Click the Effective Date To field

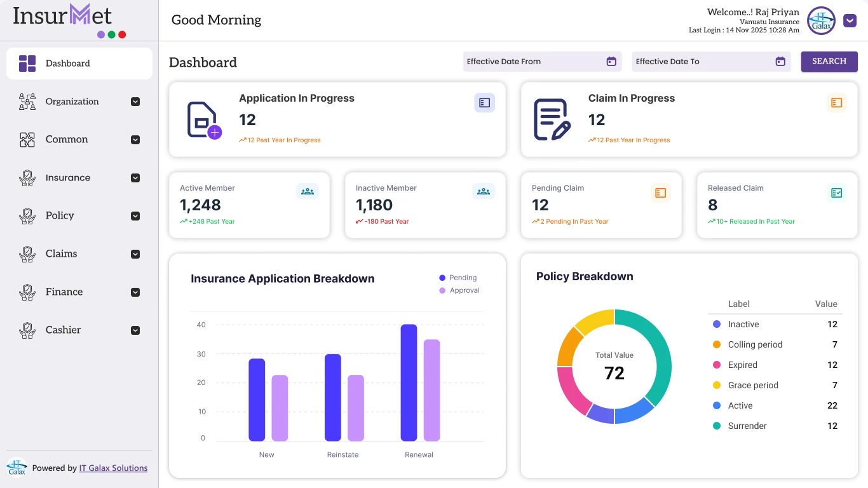(711, 62)
